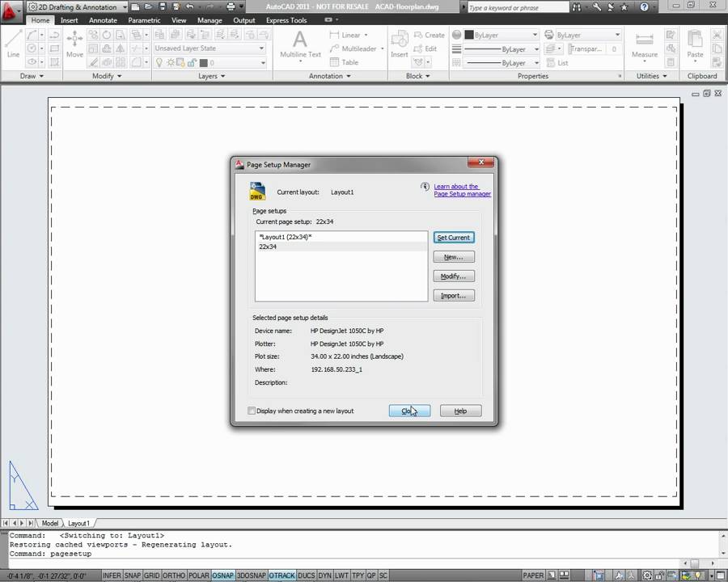Open the Measure utility
The image size is (728, 582).
point(645,45)
